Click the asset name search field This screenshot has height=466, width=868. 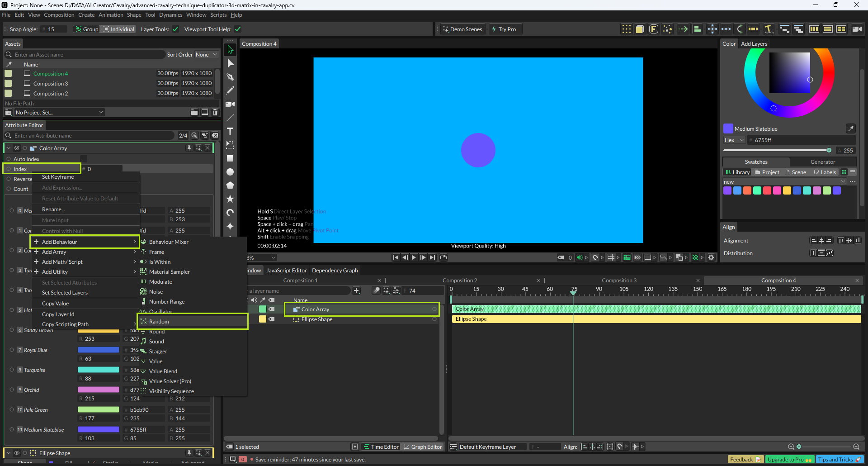86,55
